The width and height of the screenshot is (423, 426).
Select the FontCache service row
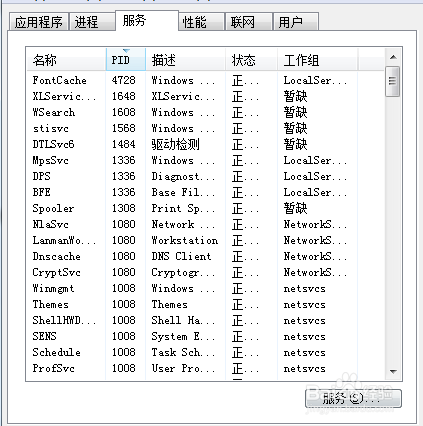205,80
